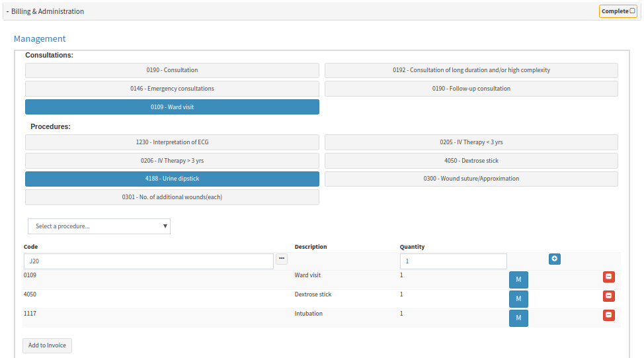Screen dimensions: 644x358
Task: Focus the Quantity input field
Action: pyautogui.click(x=453, y=261)
